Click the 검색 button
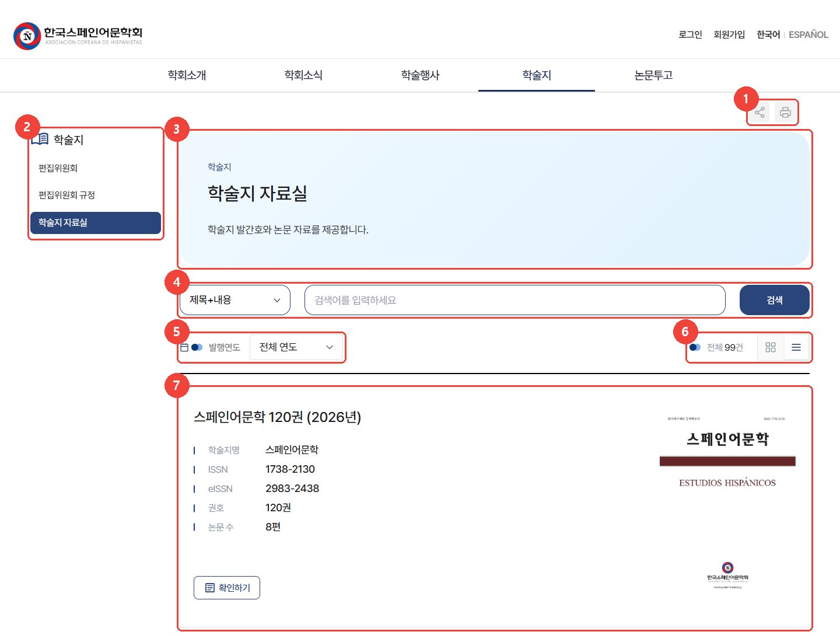 point(775,300)
